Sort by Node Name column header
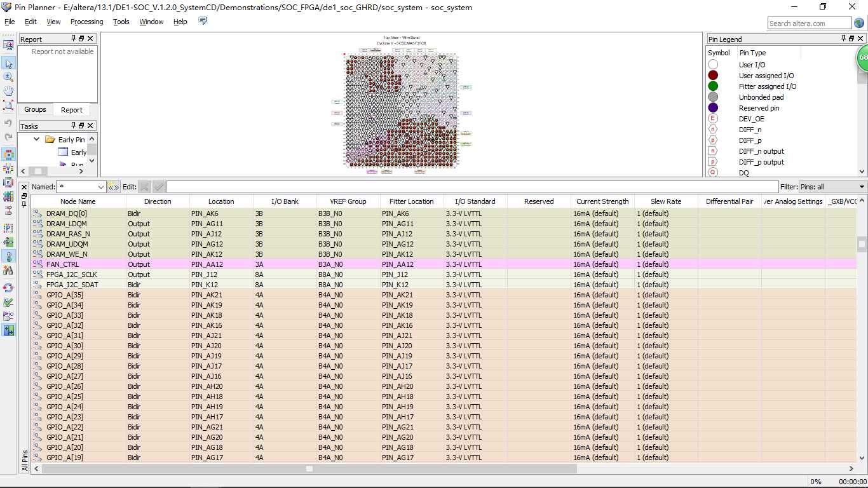This screenshot has width=868, height=488. 78,201
